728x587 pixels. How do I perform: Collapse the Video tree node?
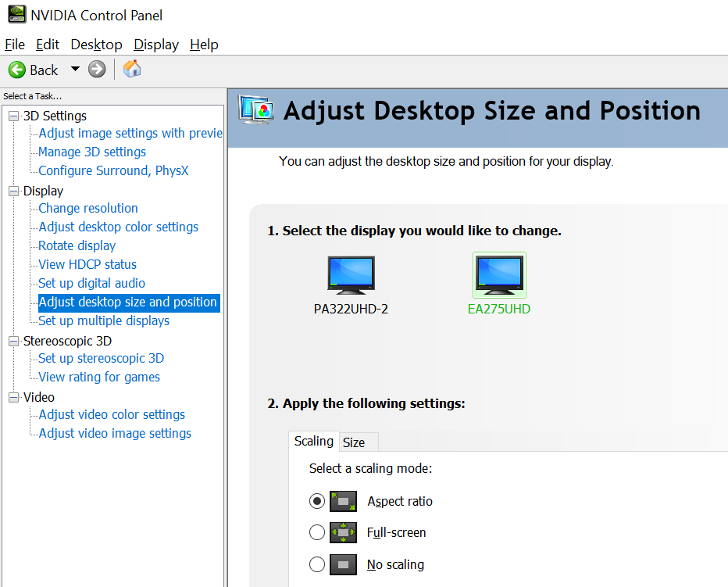(x=13, y=397)
